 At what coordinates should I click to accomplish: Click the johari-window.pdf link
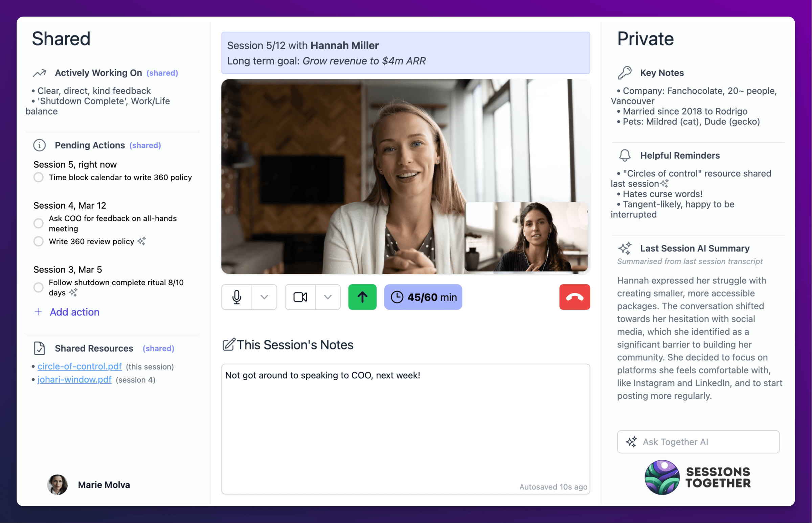coord(74,379)
